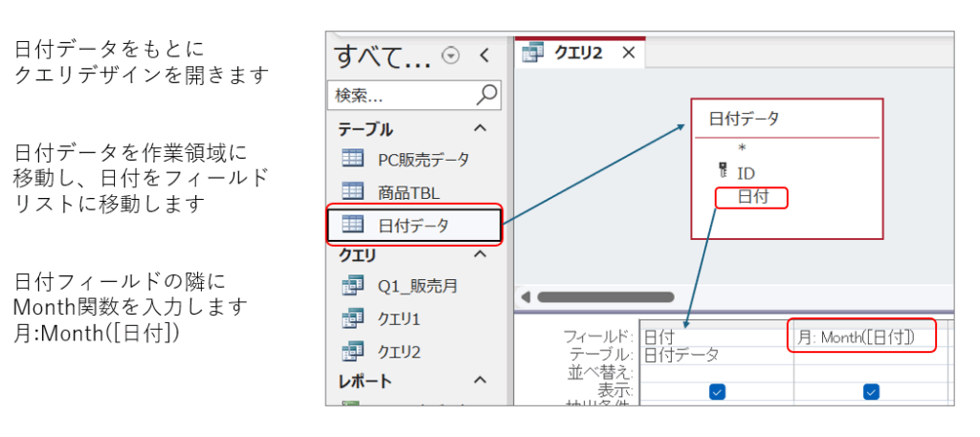
Task: Collapse the navigation pane with the chevron
Action: (484, 55)
